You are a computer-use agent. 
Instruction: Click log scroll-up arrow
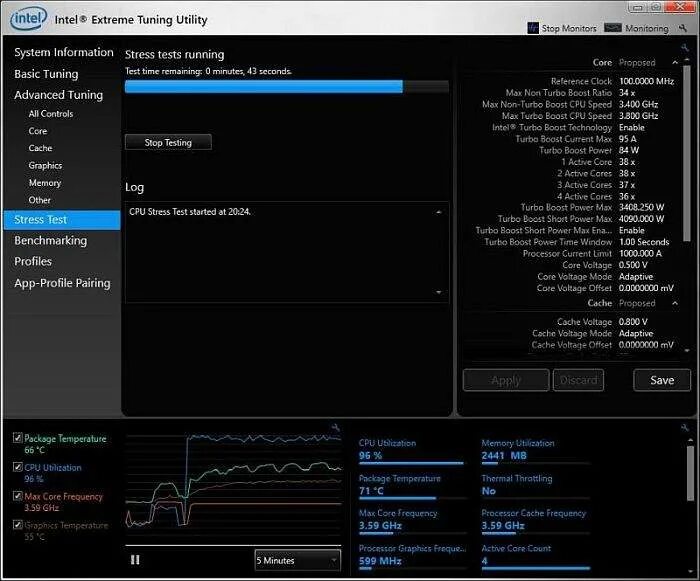click(x=439, y=213)
